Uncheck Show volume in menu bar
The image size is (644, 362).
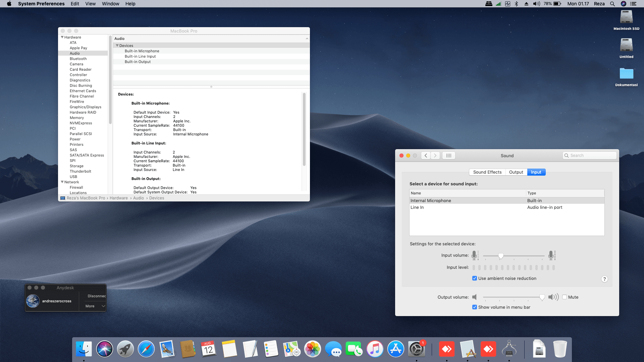[475, 307]
